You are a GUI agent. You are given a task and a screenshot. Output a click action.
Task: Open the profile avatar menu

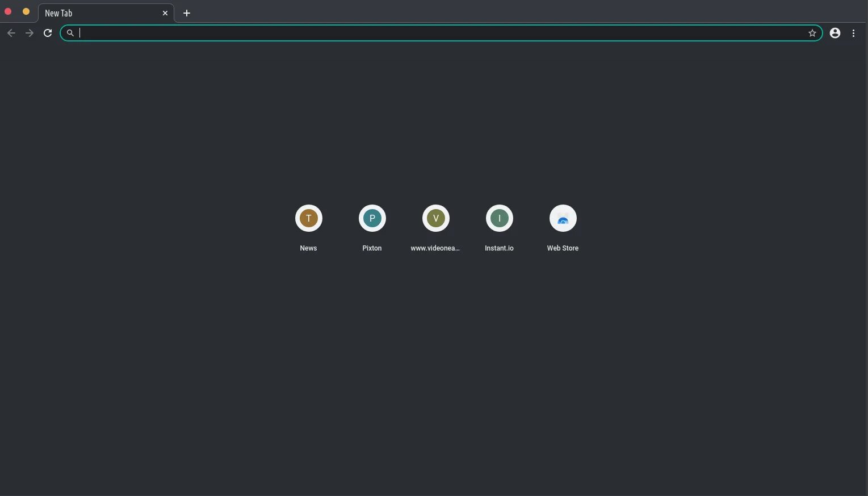tap(835, 33)
